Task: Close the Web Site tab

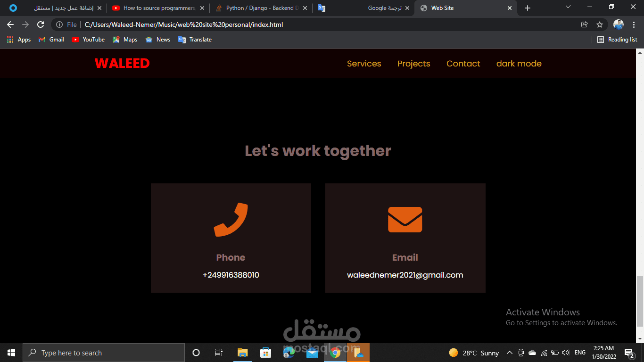Action: [x=510, y=8]
